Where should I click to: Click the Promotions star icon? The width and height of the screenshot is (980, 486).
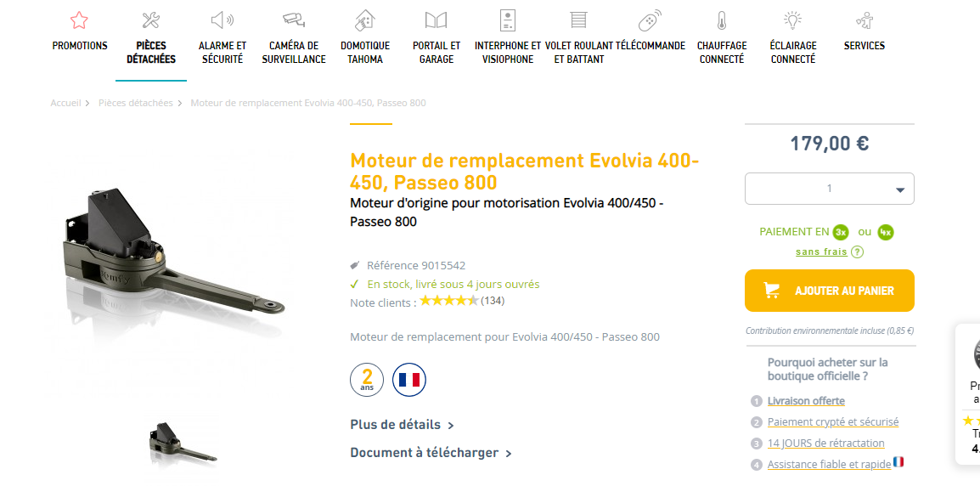(x=79, y=20)
